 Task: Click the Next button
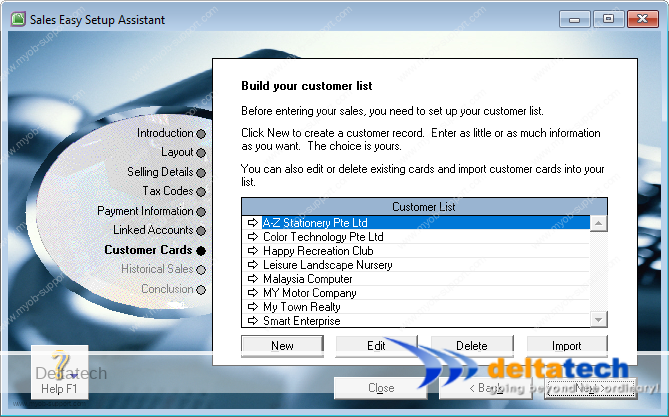pyautogui.click(x=590, y=388)
